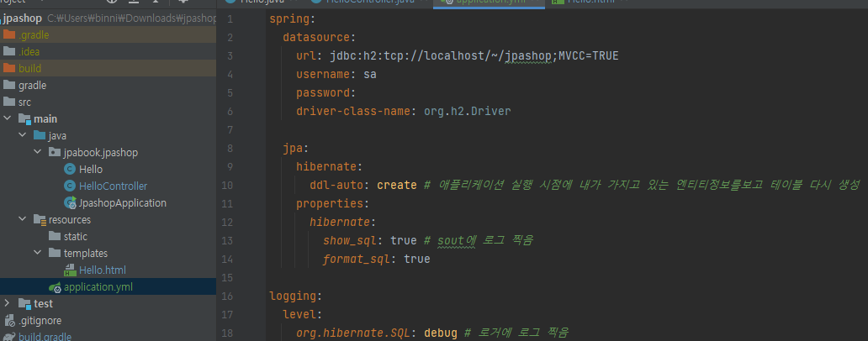Click the orange build folder icon
This screenshot has height=341, width=868.
coord(9,69)
